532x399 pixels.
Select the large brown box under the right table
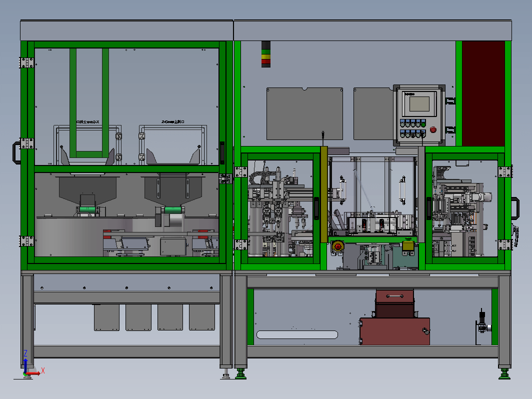coord(394,331)
